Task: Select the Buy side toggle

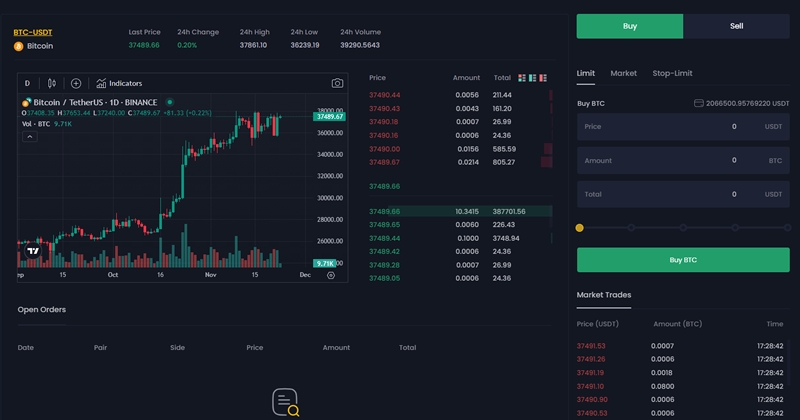Action: point(629,26)
